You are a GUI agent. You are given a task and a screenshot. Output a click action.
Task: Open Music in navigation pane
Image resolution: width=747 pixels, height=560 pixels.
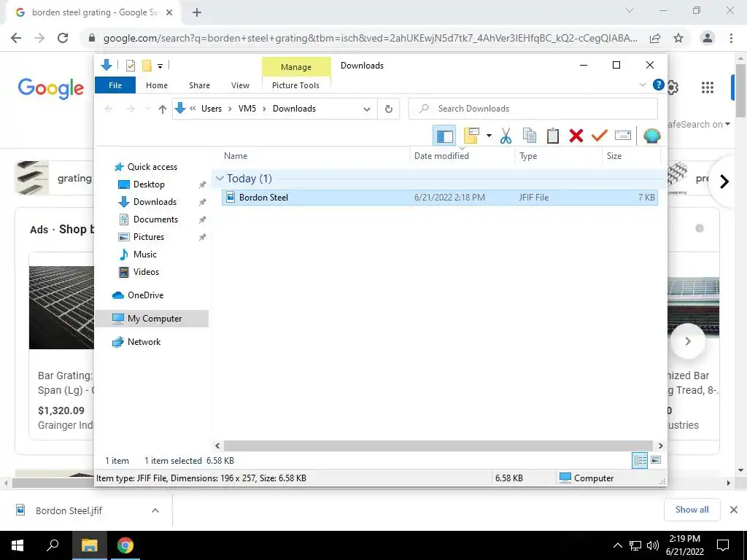click(144, 254)
